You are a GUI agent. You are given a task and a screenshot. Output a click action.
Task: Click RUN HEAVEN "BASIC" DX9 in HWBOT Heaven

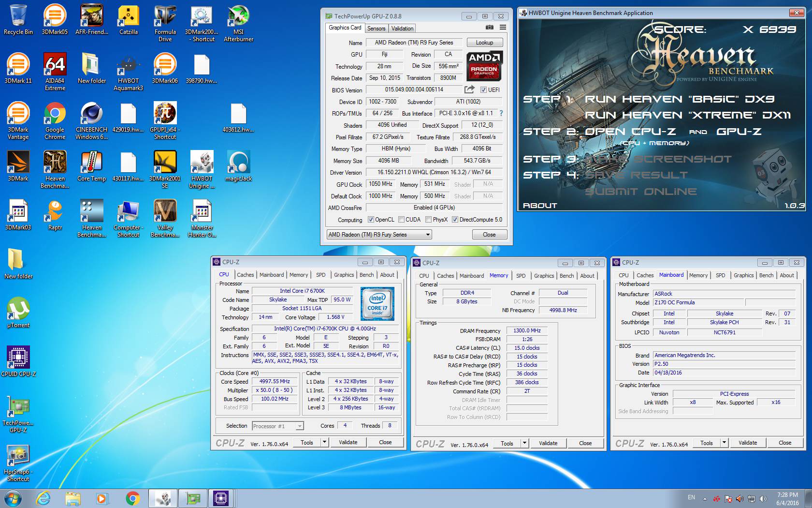[x=680, y=99]
